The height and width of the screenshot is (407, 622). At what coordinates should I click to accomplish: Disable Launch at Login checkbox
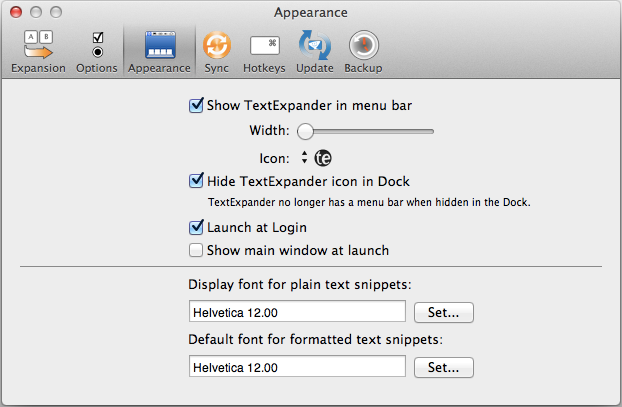(x=196, y=227)
